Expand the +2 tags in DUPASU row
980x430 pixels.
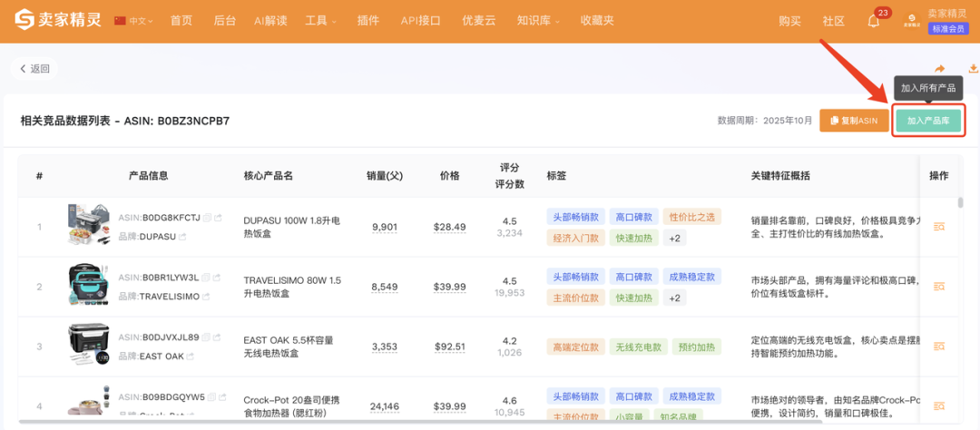click(x=674, y=238)
